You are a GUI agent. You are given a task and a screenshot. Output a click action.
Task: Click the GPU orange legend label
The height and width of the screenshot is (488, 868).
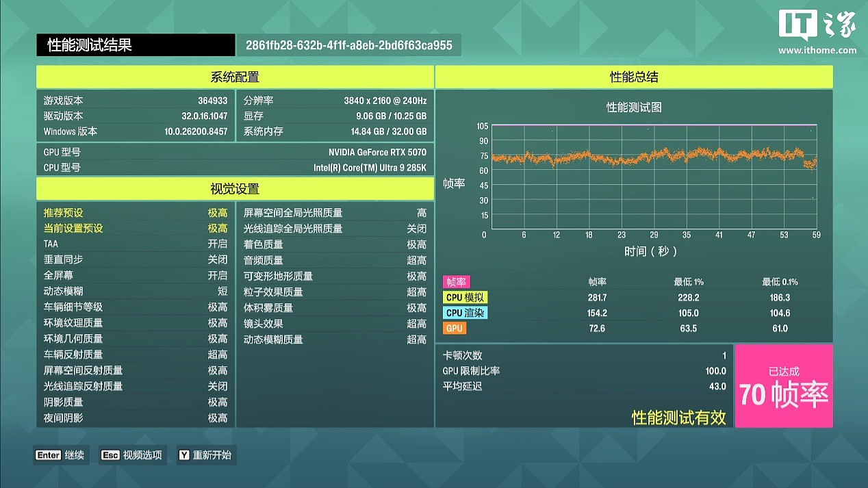pos(455,329)
